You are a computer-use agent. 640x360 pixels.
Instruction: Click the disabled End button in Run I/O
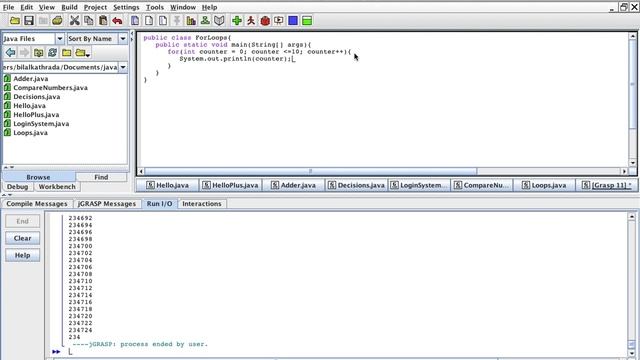[x=22, y=221]
